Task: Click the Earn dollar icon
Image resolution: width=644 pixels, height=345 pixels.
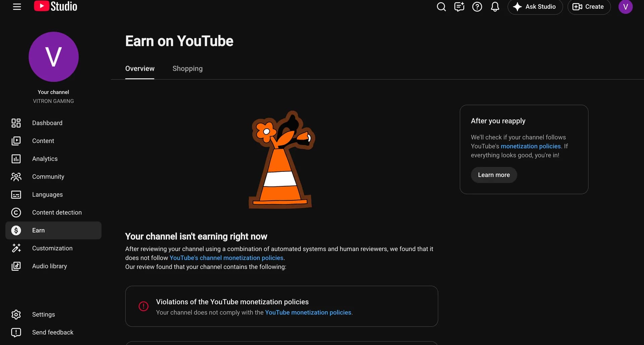Action: 16,230
